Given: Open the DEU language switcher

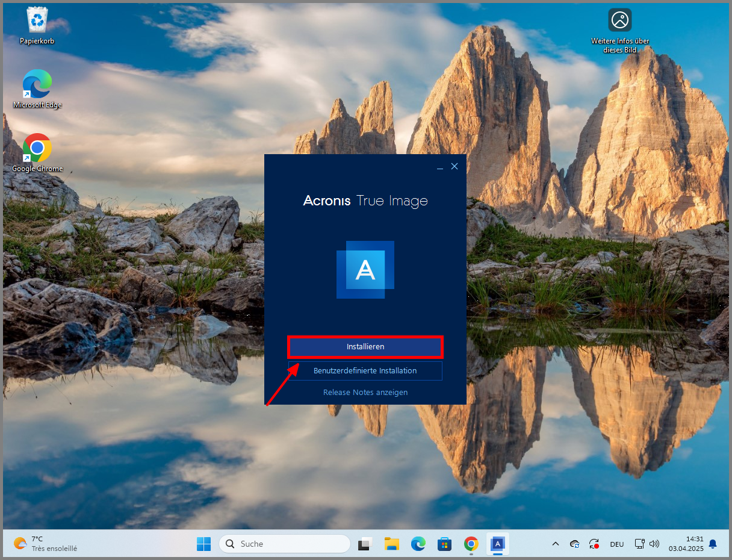Looking at the screenshot, I should pos(616,544).
